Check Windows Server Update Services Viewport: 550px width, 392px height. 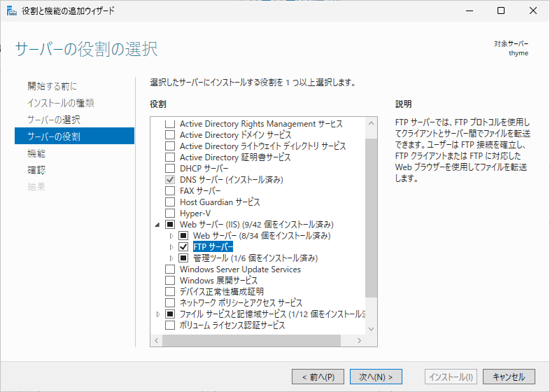coord(170,269)
